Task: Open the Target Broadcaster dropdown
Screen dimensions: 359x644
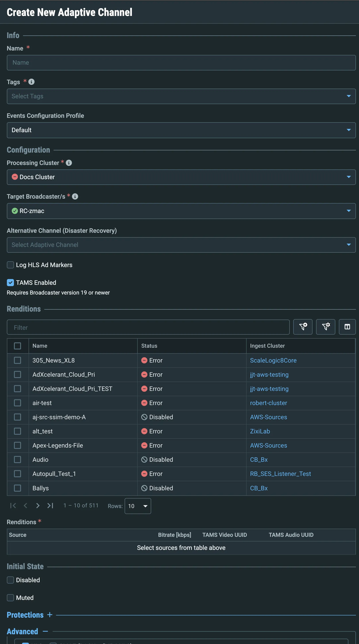Action: coord(181,211)
